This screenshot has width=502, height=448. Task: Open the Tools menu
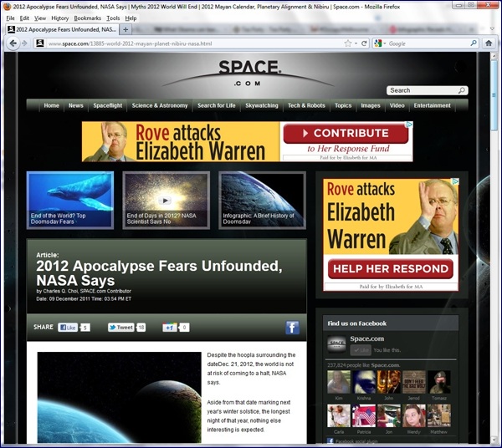point(113,18)
